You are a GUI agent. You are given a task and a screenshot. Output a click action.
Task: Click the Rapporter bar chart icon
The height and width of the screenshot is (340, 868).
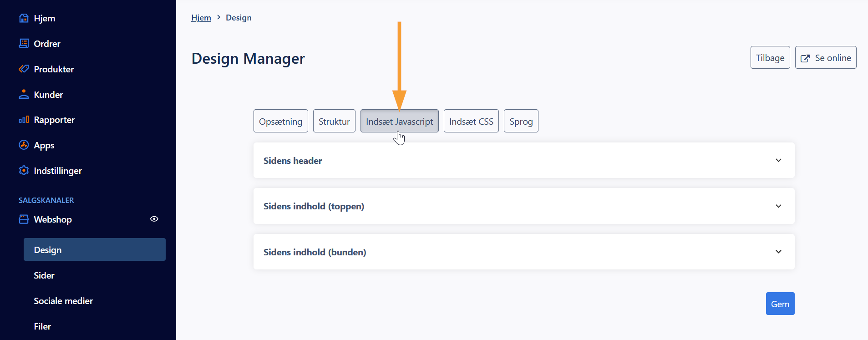click(x=24, y=120)
